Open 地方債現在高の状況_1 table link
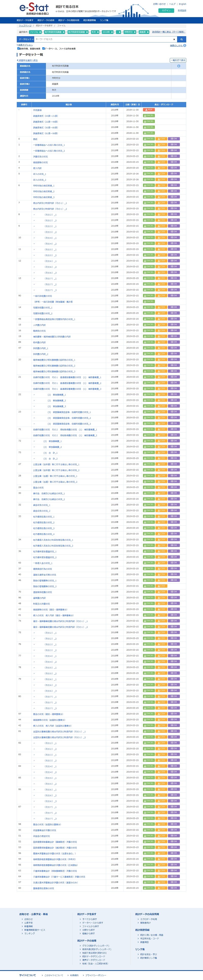The height and width of the screenshot is (980, 203). pyautogui.click(x=44, y=516)
